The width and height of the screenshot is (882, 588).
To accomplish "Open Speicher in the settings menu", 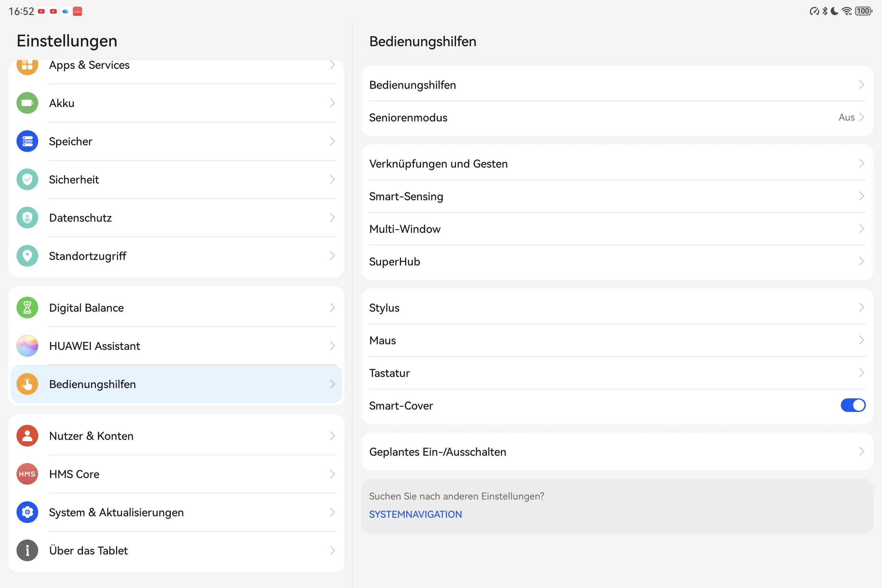I will pyautogui.click(x=176, y=141).
